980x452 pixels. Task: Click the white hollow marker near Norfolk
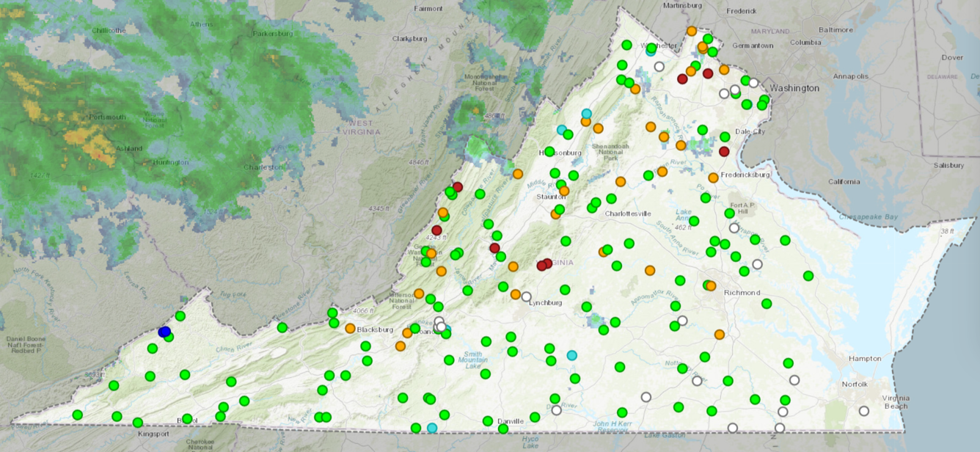pyautogui.click(x=863, y=411)
